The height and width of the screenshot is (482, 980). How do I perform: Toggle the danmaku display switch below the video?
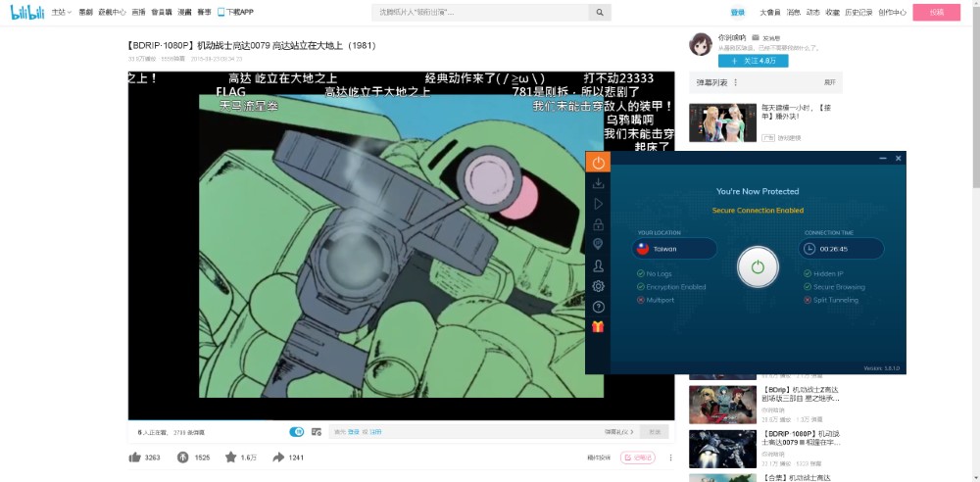296,431
